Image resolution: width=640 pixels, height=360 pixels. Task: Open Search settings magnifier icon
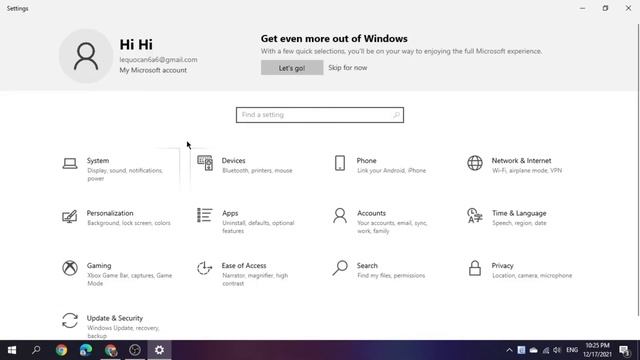(340, 268)
